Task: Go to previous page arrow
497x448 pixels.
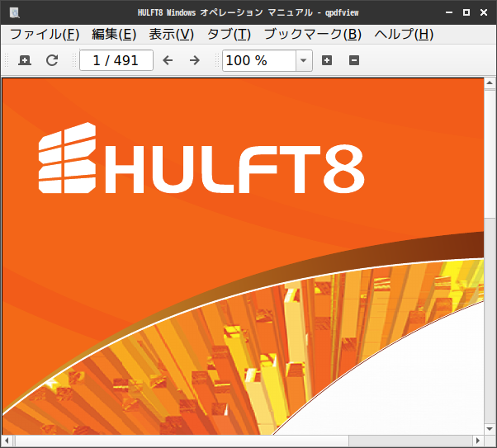Action: click(168, 60)
